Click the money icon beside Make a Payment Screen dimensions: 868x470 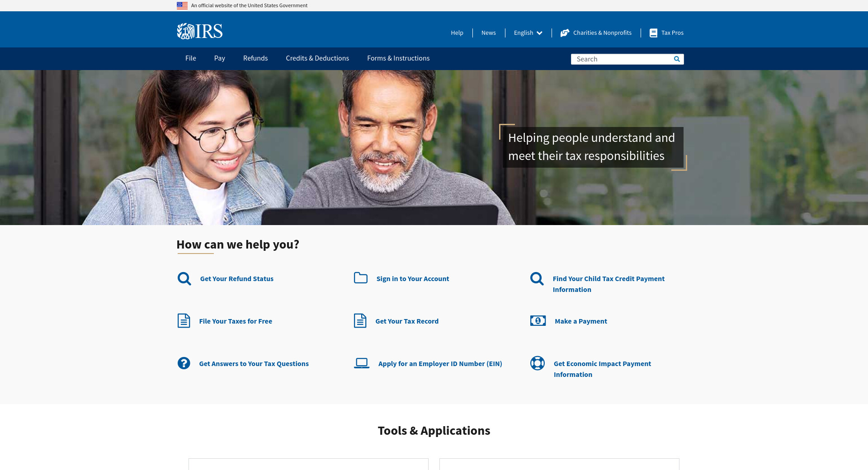click(x=538, y=321)
